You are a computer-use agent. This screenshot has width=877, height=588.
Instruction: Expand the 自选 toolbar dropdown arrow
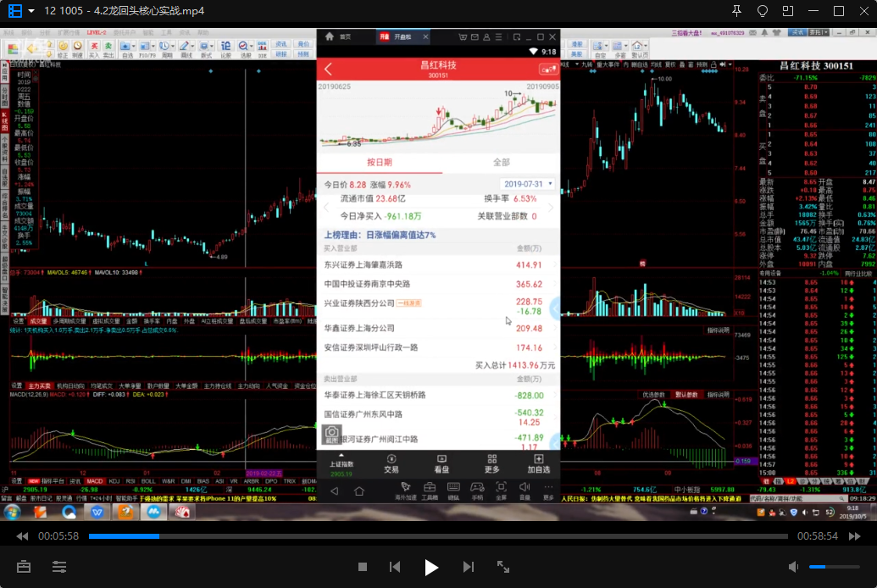tap(134, 46)
